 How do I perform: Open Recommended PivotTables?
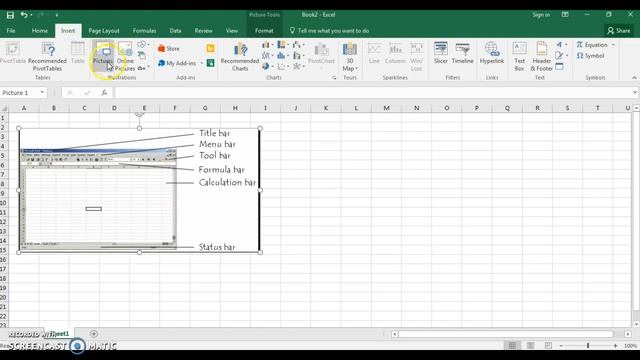click(x=47, y=57)
